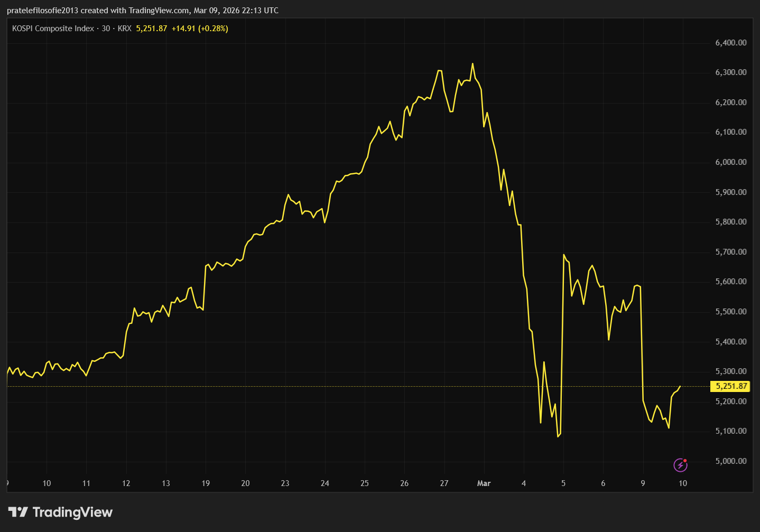
Task: Click the legend's 5,251.87 last price value
Action: click(x=151, y=29)
